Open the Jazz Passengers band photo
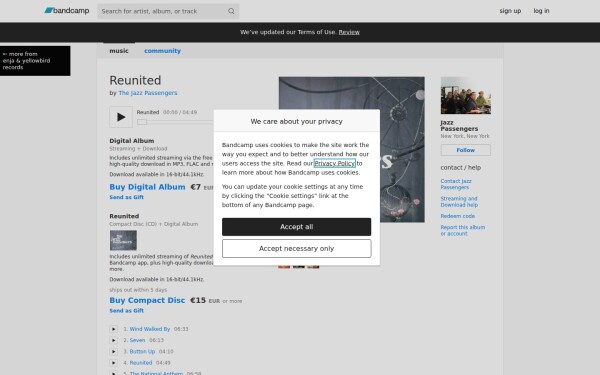This screenshot has height=375, width=600. pyautogui.click(x=466, y=95)
